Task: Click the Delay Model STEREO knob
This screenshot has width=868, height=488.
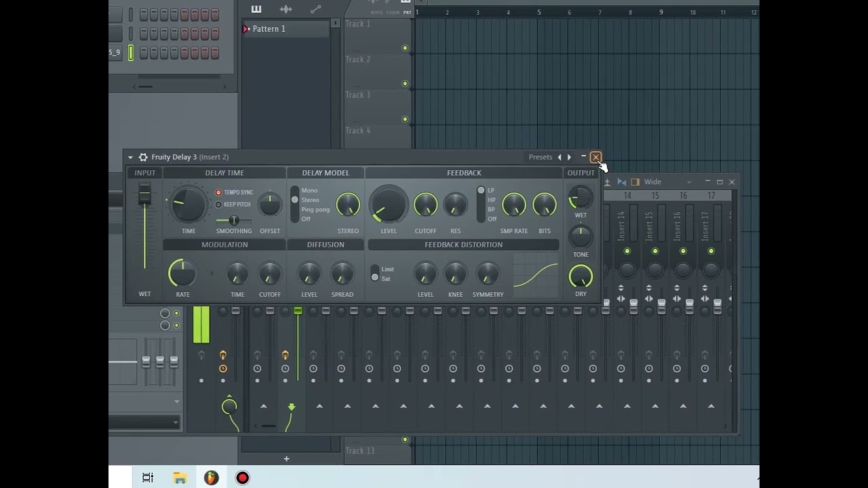Action: coord(348,205)
